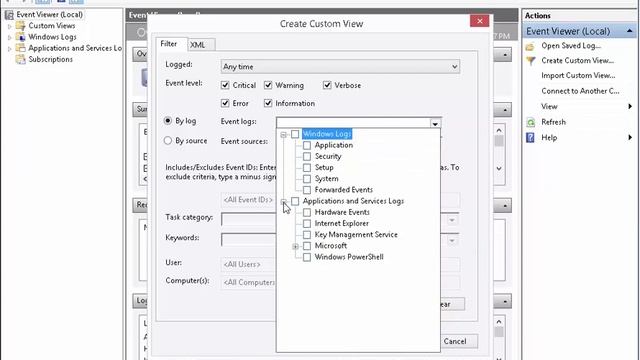Expand Windows Logs in the left tree
Image resolution: width=640 pixels, height=360 pixels.
(9, 37)
